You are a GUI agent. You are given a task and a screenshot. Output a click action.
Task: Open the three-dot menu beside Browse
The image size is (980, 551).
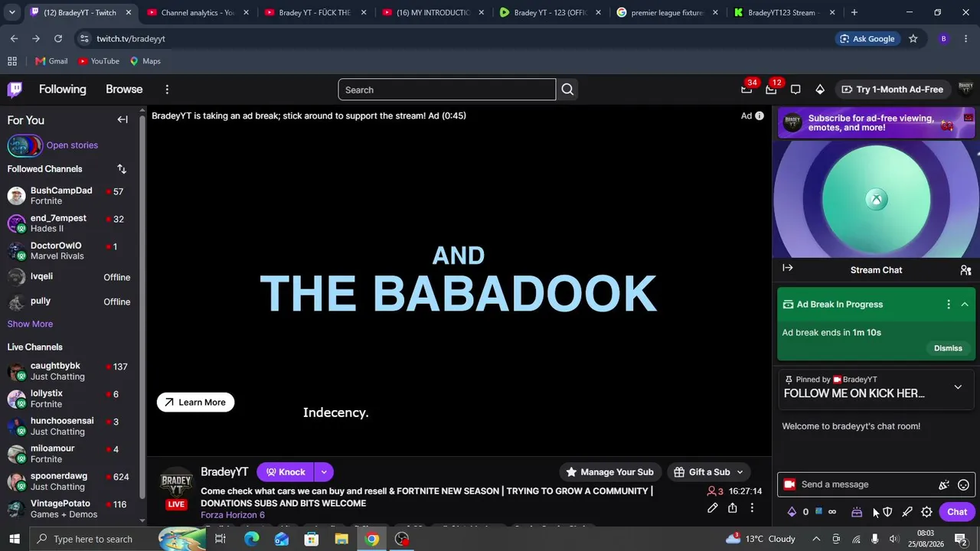[167, 90]
